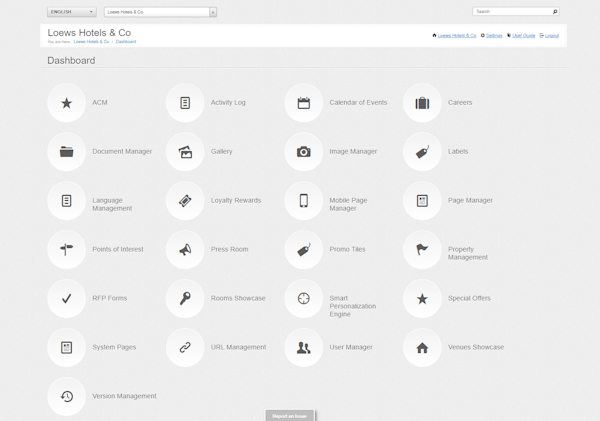The image size is (600, 421).
Task: Click the Press Room megaphone icon
Action: click(x=185, y=250)
